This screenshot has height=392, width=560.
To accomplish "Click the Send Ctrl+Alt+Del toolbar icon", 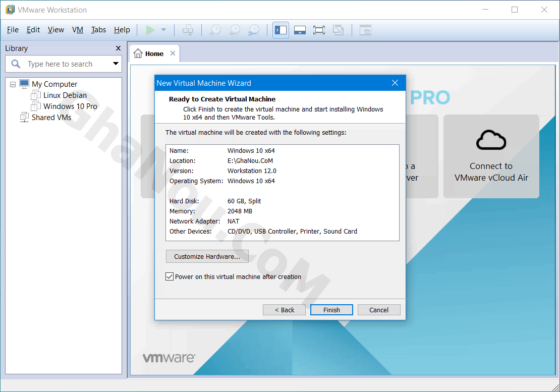I will click(188, 30).
